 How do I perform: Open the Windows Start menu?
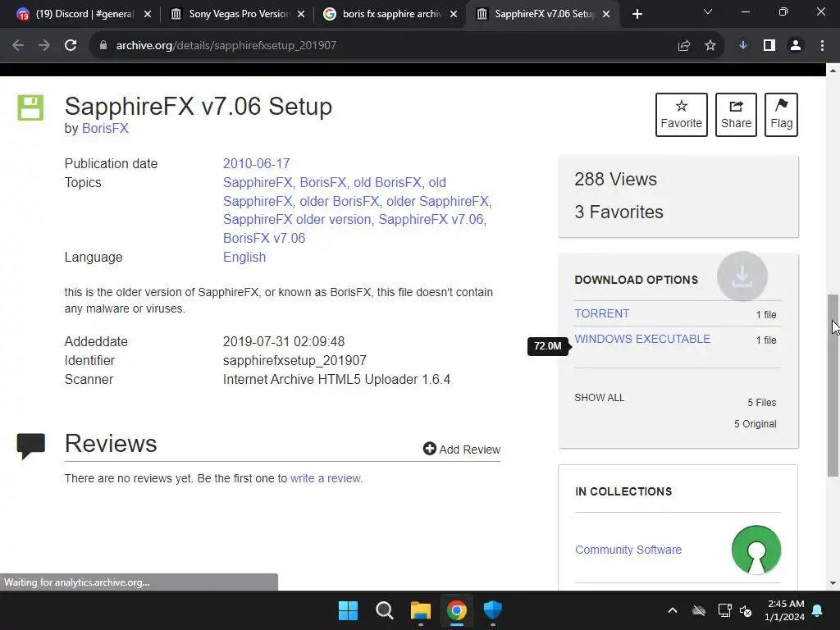[x=348, y=610]
